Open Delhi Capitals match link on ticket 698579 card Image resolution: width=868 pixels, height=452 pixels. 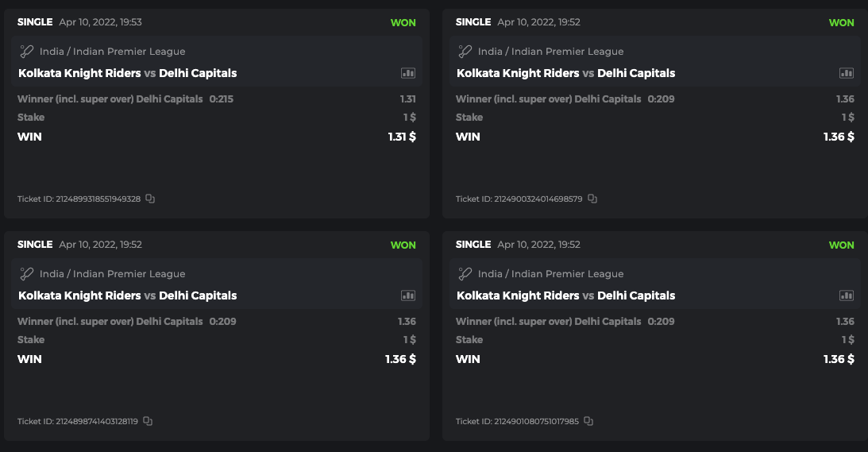(x=635, y=73)
